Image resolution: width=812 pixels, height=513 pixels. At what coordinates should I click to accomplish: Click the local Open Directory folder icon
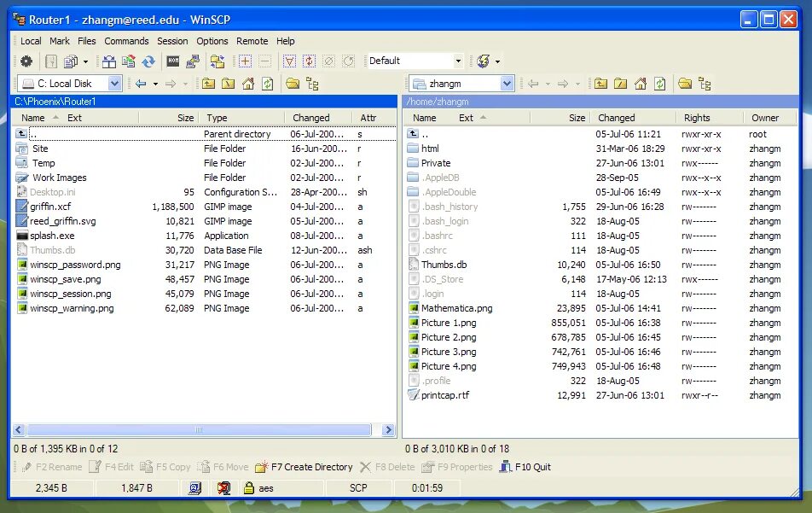tap(293, 84)
